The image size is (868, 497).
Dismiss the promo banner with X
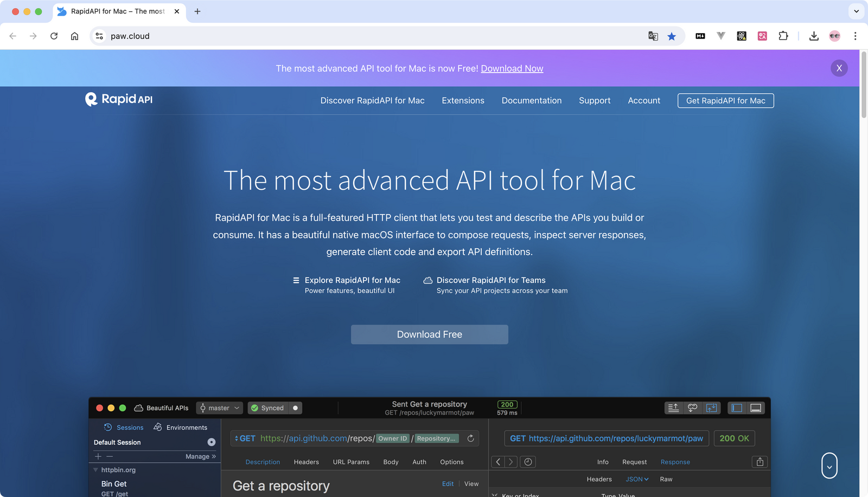pyautogui.click(x=839, y=68)
